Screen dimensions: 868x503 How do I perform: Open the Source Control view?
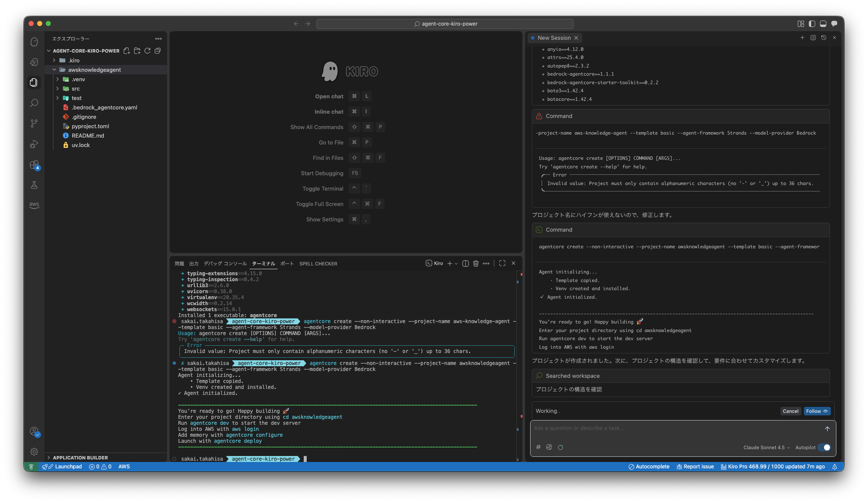coord(34,124)
